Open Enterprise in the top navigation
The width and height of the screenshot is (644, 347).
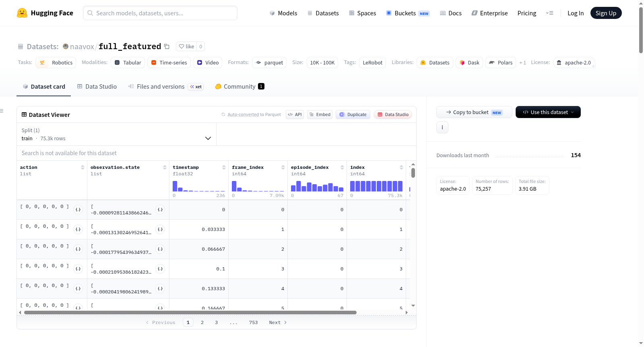coord(490,13)
